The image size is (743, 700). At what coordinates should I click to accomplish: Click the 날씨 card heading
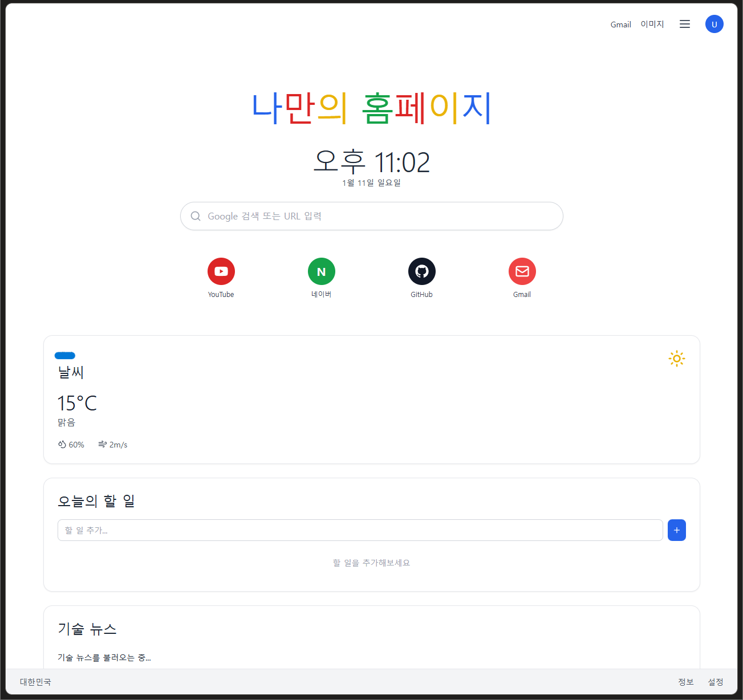[71, 372]
